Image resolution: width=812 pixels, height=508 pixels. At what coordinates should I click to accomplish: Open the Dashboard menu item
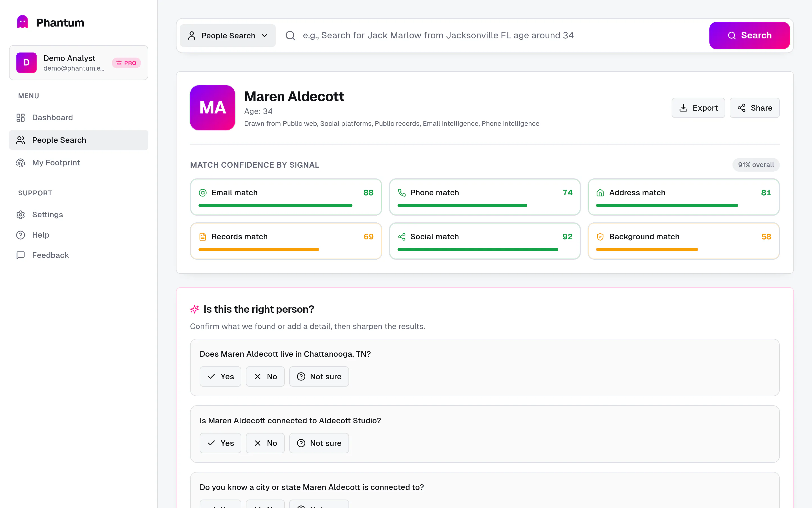click(x=78, y=118)
